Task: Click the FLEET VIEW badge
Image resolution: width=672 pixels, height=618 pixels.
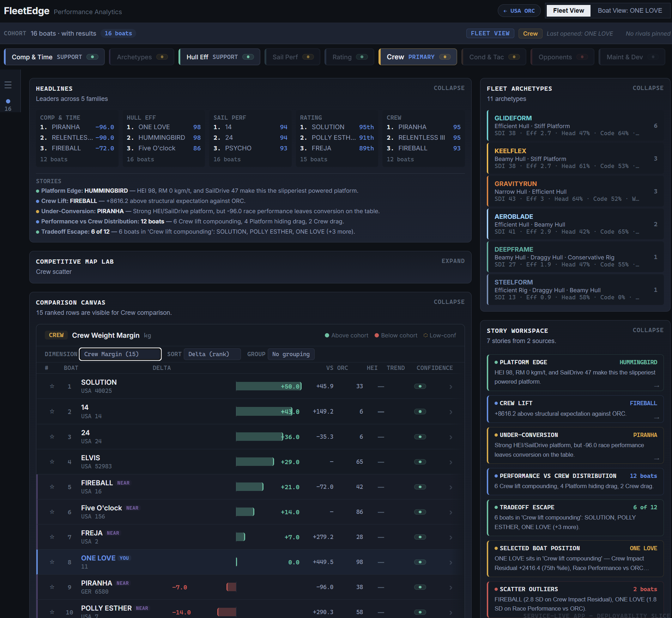Action: (x=490, y=33)
